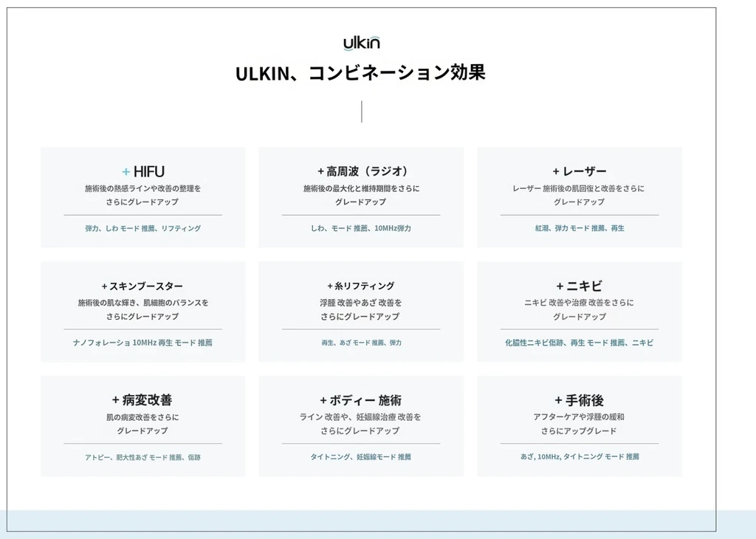Click HIFU description 施術後の熱感ラインや改善の整理を
Screen dimensions: 756x539
142,188
